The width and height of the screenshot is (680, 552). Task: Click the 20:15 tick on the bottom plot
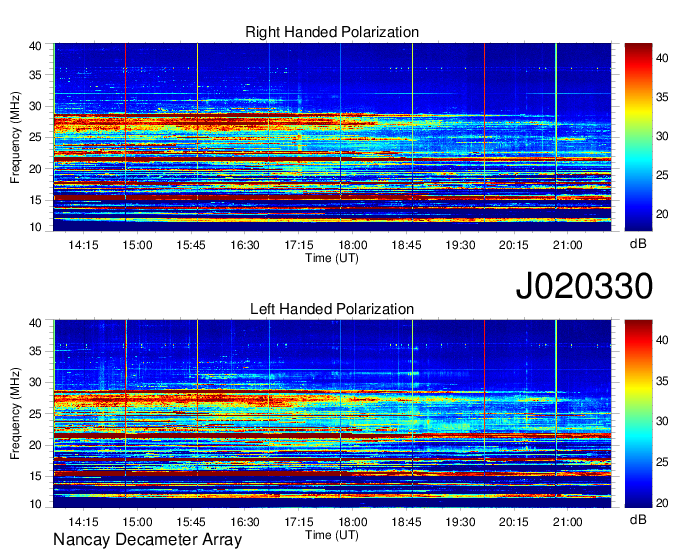point(514,522)
